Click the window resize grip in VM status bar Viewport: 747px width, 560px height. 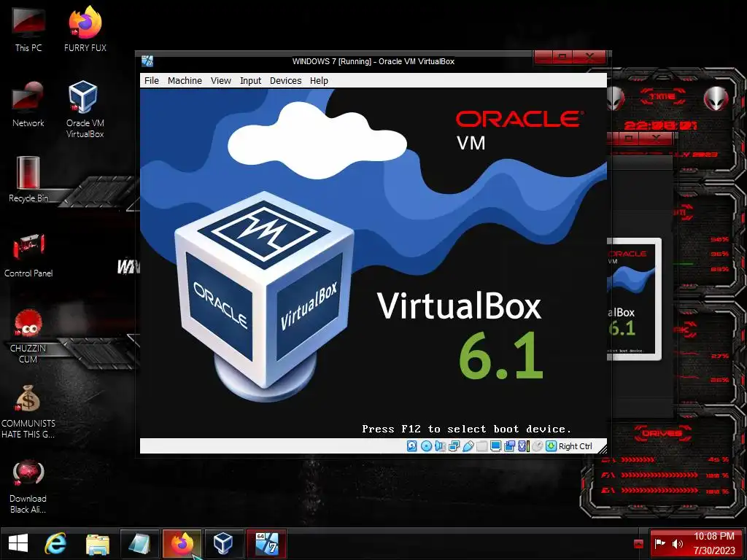click(x=602, y=448)
